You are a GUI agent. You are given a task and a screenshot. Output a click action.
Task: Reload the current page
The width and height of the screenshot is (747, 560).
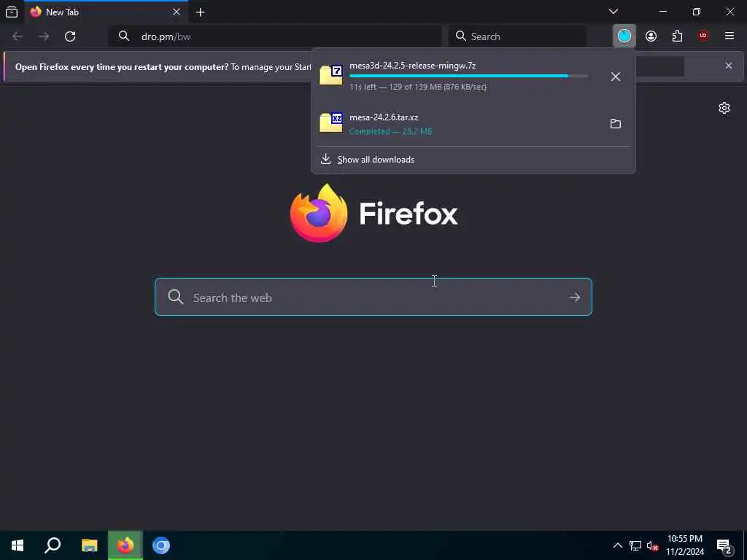pyautogui.click(x=70, y=36)
